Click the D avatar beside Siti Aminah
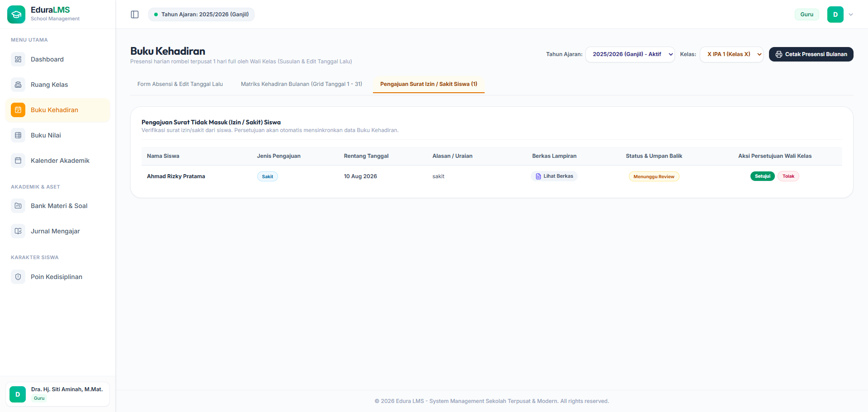The height and width of the screenshot is (412, 868). pyautogui.click(x=18, y=394)
